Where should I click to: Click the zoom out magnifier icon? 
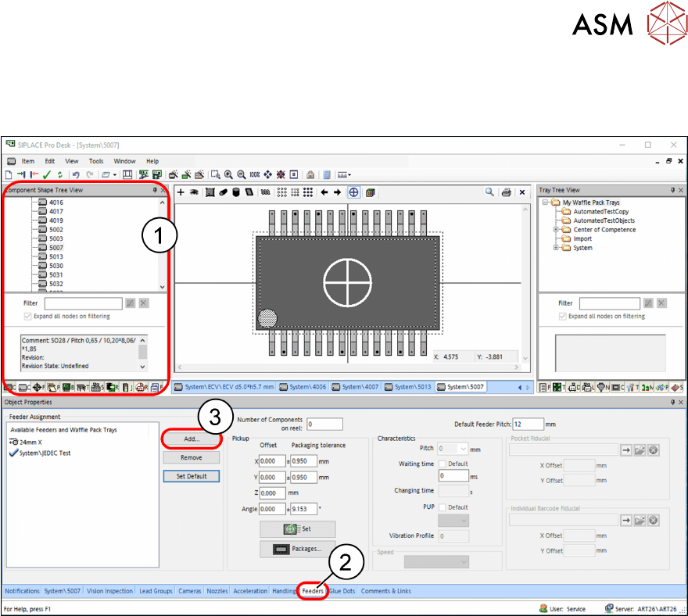tap(242, 174)
